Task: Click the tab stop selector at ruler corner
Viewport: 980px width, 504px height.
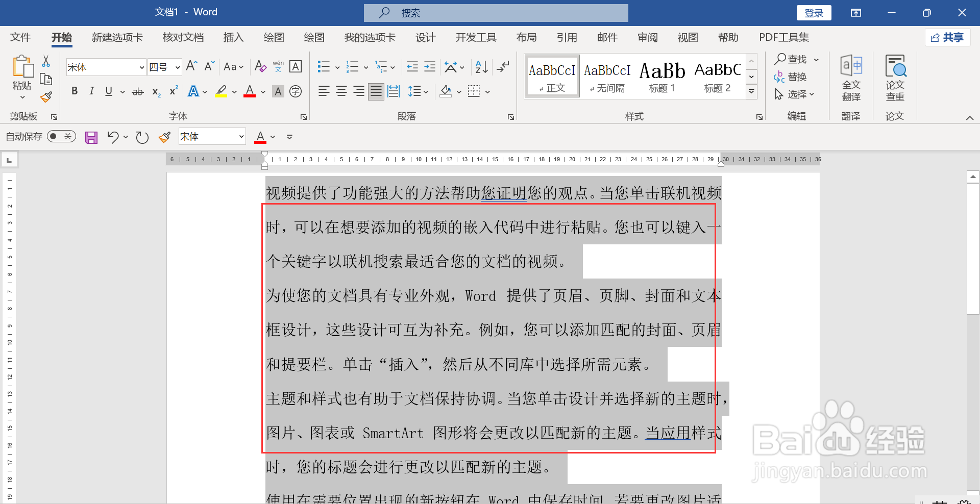Action: tap(9, 161)
